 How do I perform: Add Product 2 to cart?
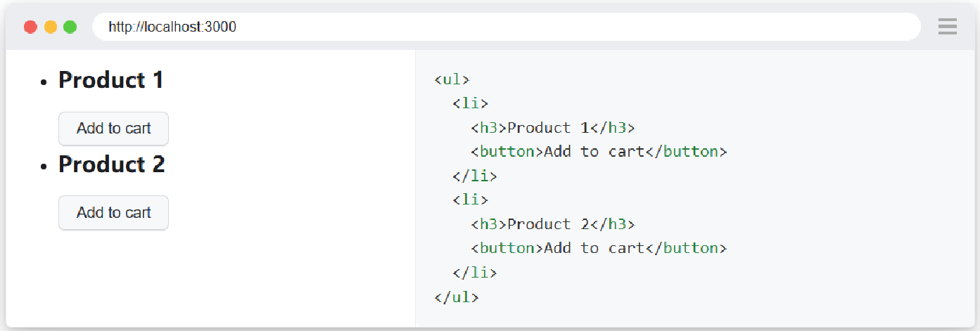coord(113,212)
